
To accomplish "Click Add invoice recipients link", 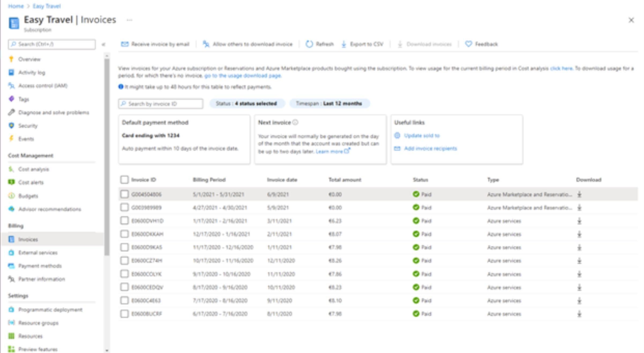I will tap(430, 149).
